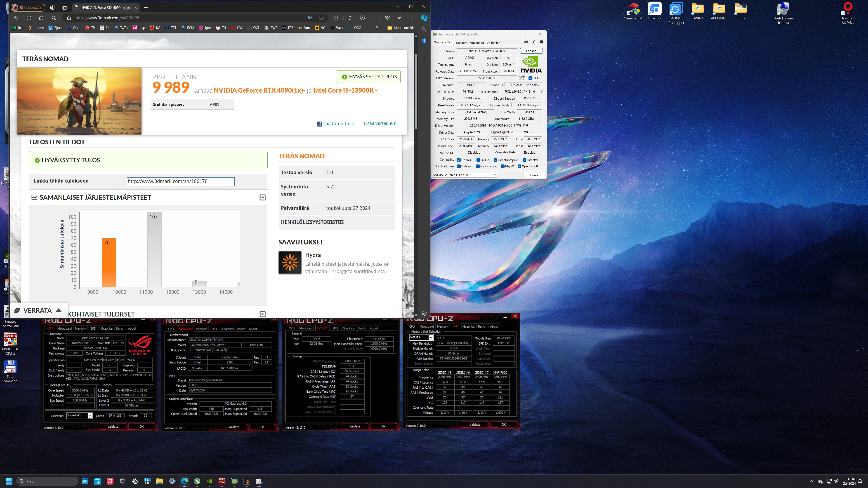868x488 pixels.
Task: Open the Edge favorites list icon
Action: click(x=350, y=18)
